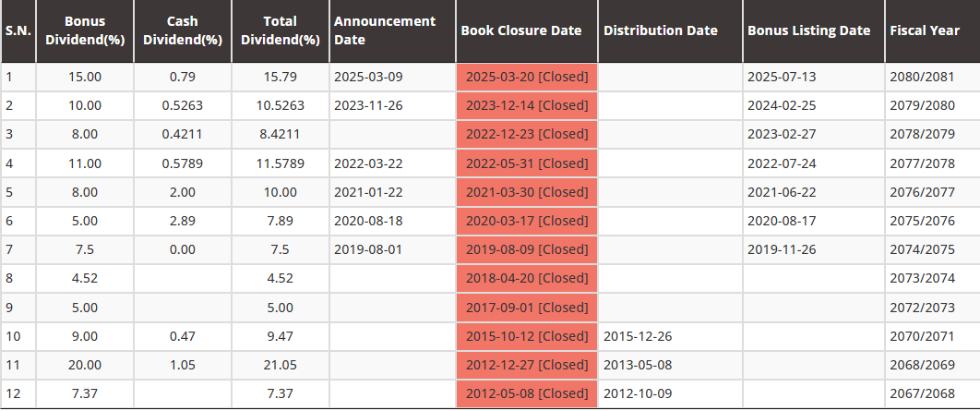
Task: Click the Book Closure Date header
Action: click(521, 30)
